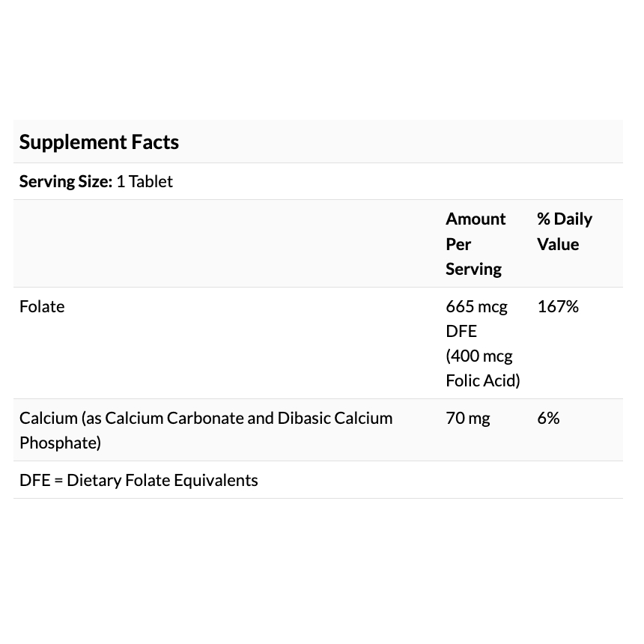Select the 70 mg calcium amount
The height and width of the screenshot is (644, 644).
tap(468, 418)
